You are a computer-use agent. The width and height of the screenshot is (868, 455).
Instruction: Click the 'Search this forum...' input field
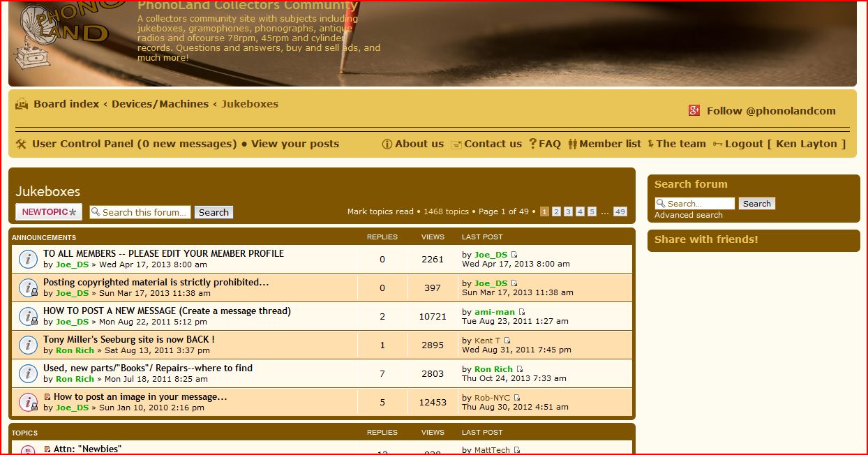point(140,212)
